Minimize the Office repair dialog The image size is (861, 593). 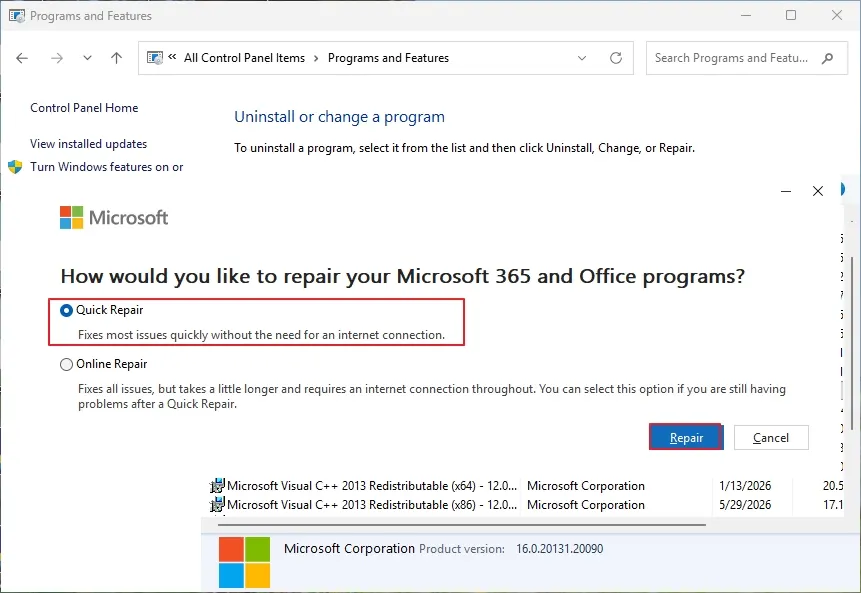(786, 191)
